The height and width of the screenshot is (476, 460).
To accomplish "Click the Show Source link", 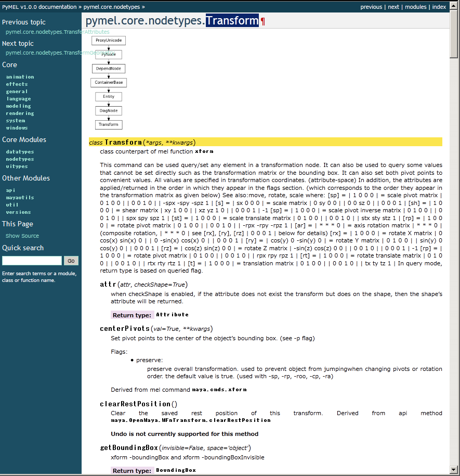I will pos(22,236).
